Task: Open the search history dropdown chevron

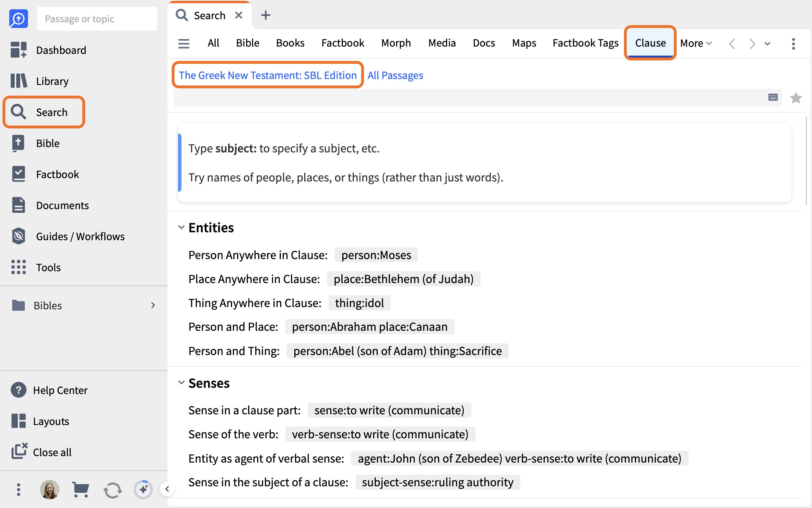Action: pos(767,44)
